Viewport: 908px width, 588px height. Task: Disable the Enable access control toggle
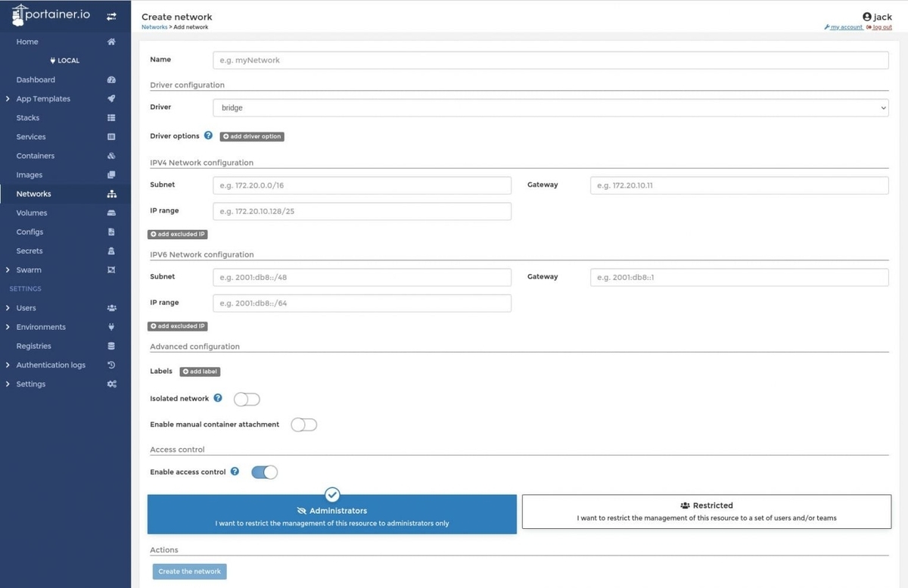pos(264,471)
